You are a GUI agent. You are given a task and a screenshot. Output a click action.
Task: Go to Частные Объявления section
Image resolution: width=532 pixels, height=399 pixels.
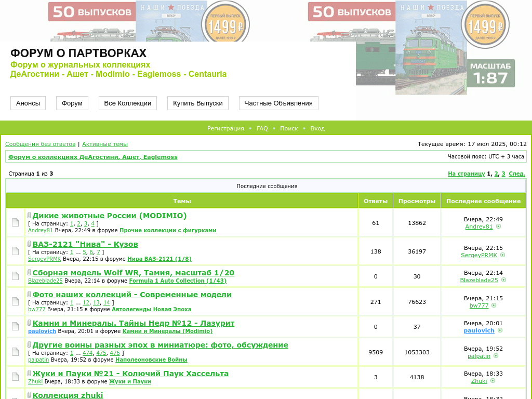click(x=278, y=103)
